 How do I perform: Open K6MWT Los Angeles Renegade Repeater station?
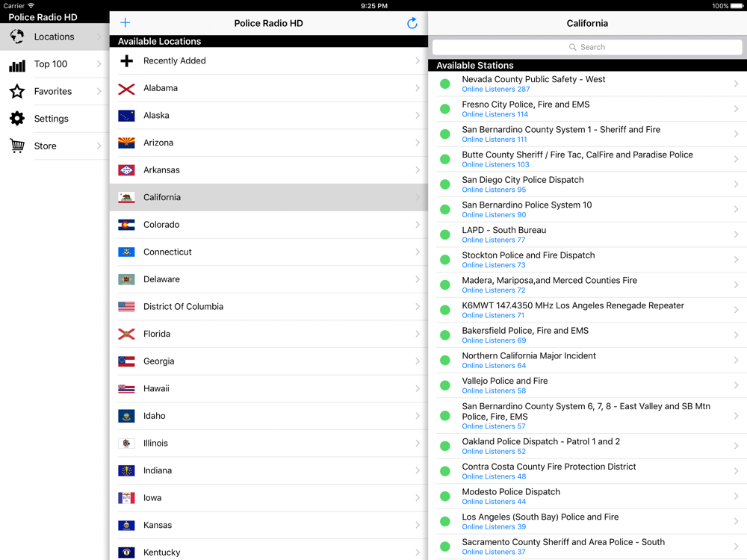click(x=587, y=310)
